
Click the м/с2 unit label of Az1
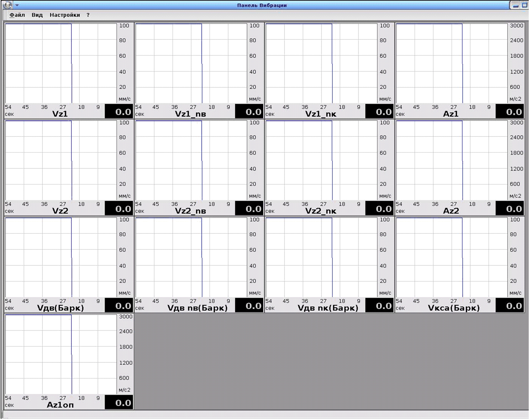515,99
